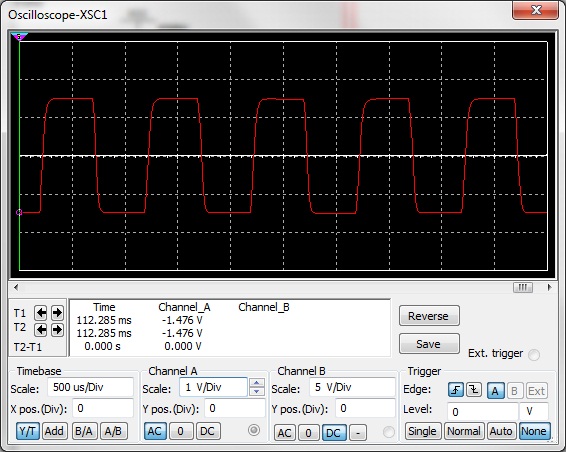Shift cursor T2 right arrow button
Screen dimensions: 566x452
coord(57,330)
